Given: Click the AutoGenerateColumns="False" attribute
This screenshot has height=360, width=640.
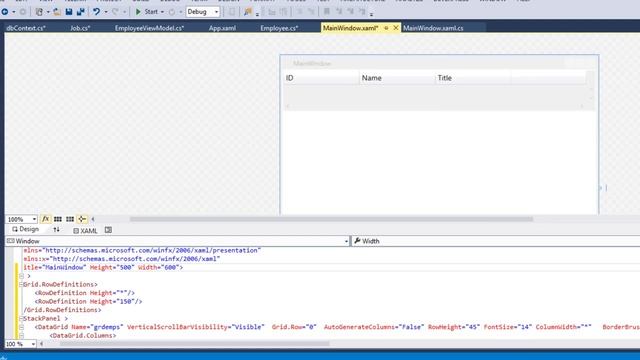Looking at the screenshot, I should (x=374, y=327).
